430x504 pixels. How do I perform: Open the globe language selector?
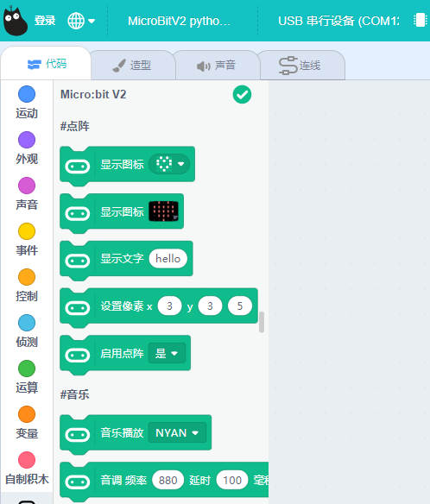click(x=81, y=21)
